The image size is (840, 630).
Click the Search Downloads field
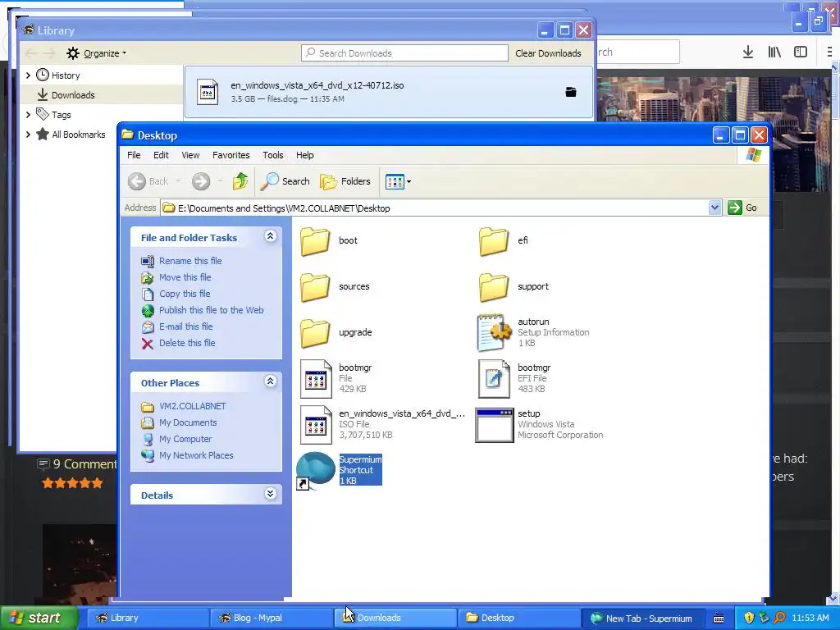[404, 53]
